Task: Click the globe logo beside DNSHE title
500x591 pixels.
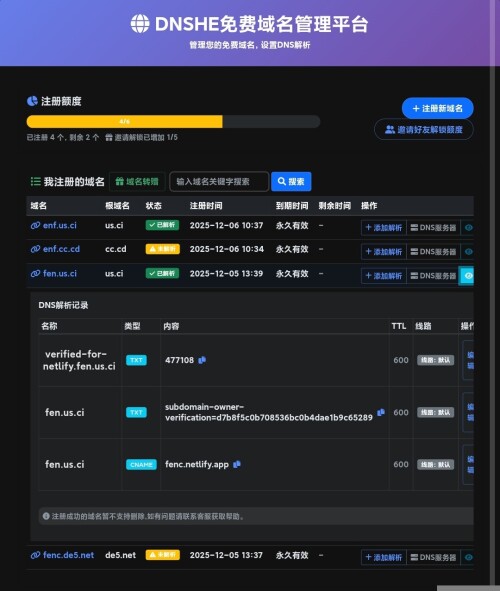Action: 140,23
